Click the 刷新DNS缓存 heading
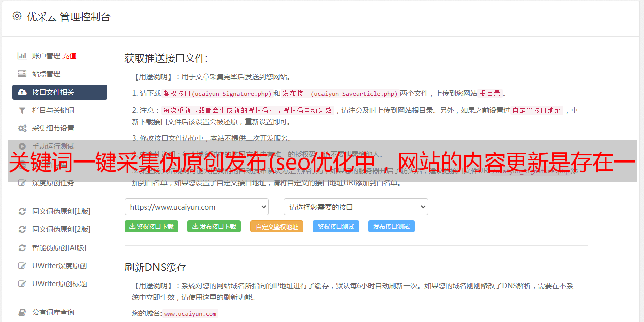This screenshot has width=644, height=322. (155, 267)
